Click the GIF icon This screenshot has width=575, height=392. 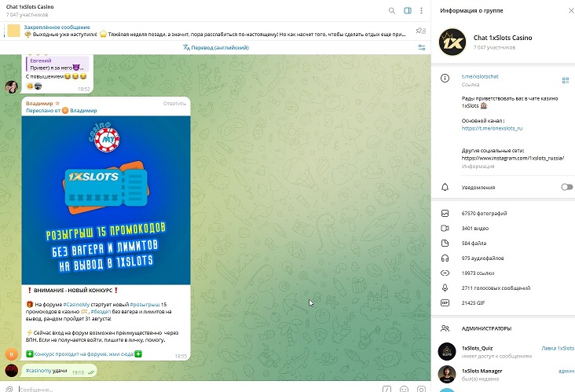(x=445, y=303)
